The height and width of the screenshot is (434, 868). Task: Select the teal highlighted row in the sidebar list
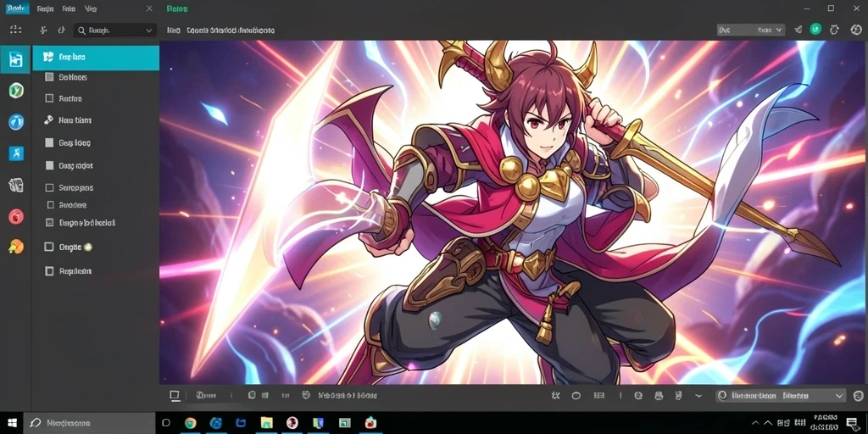click(96, 58)
